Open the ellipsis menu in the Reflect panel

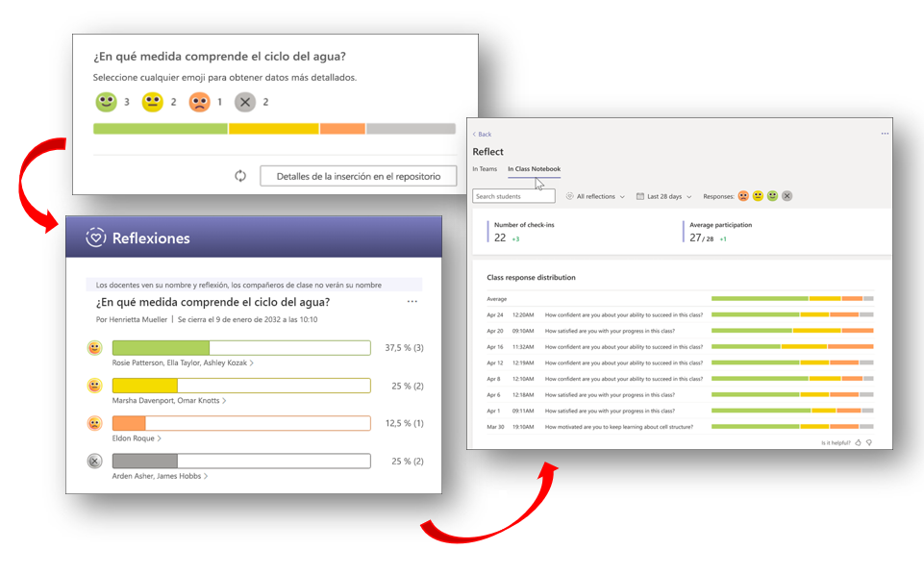pos(886,134)
